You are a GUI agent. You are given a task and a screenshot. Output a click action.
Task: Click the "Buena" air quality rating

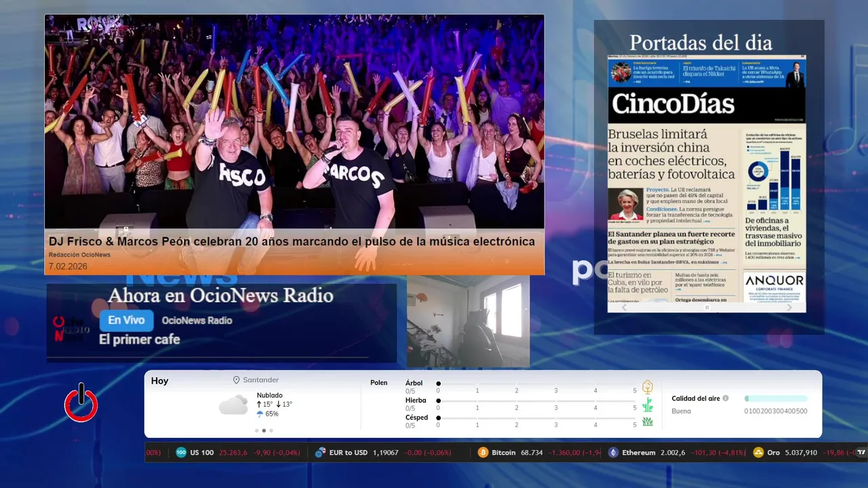click(682, 411)
